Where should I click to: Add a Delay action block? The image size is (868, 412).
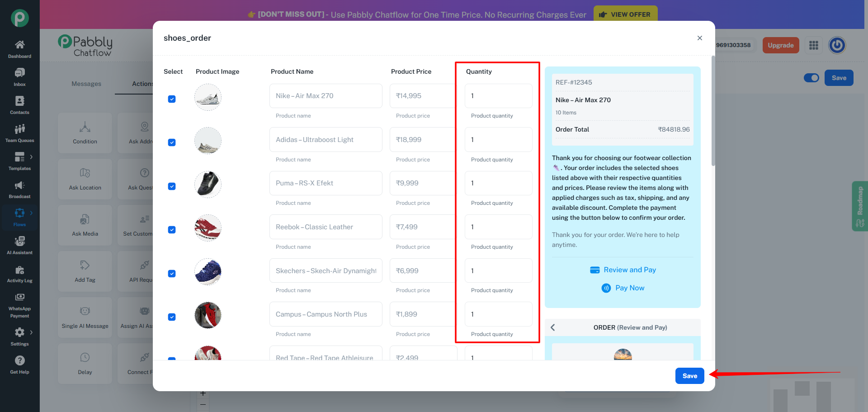pyautogui.click(x=85, y=364)
